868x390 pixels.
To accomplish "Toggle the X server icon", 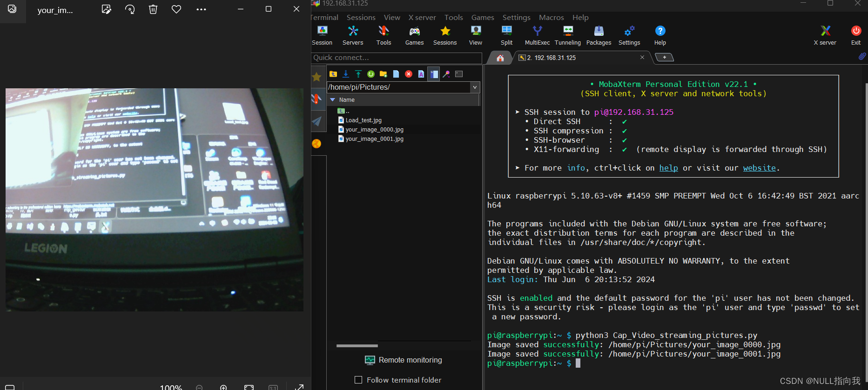I will coord(825,36).
